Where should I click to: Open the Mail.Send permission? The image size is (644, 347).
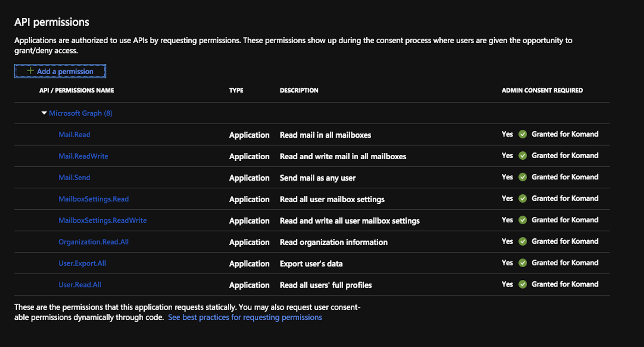point(74,177)
